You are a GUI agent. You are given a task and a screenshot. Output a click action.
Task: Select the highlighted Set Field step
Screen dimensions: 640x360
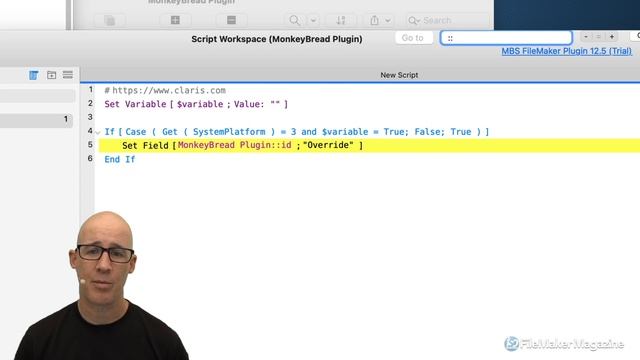coord(369,145)
